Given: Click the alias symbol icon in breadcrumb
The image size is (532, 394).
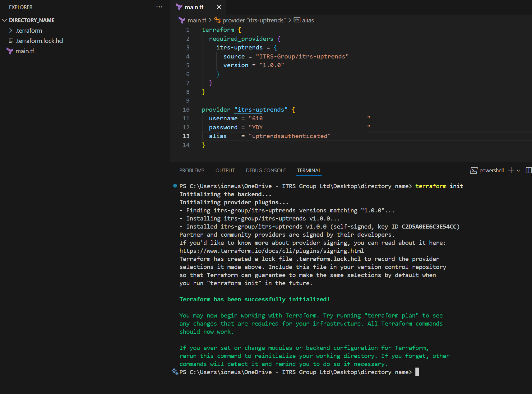Looking at the screenshot, I should 297,20.
